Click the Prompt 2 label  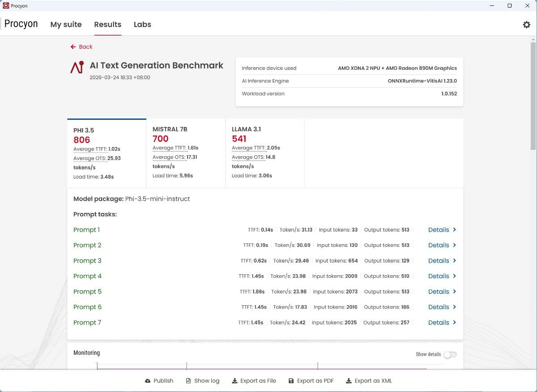87,245
